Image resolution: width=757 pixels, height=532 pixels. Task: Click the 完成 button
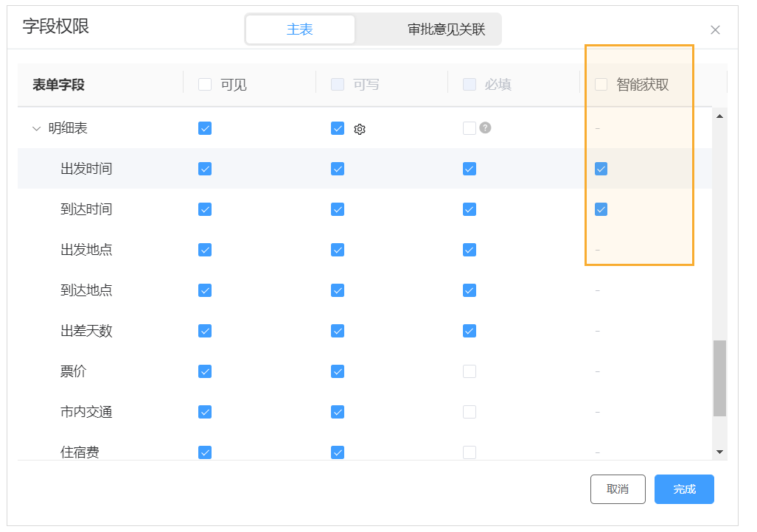[684, 489]
